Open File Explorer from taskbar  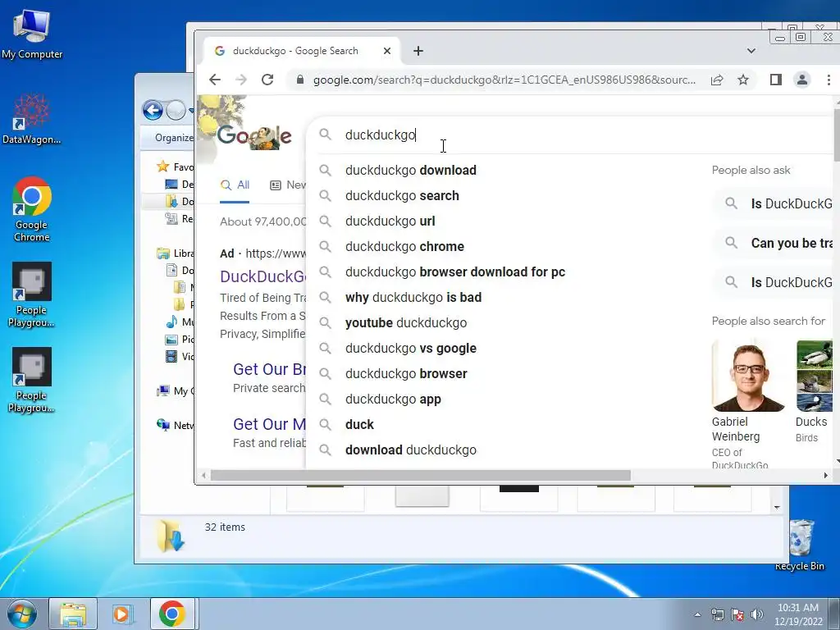tap(73, 614)
